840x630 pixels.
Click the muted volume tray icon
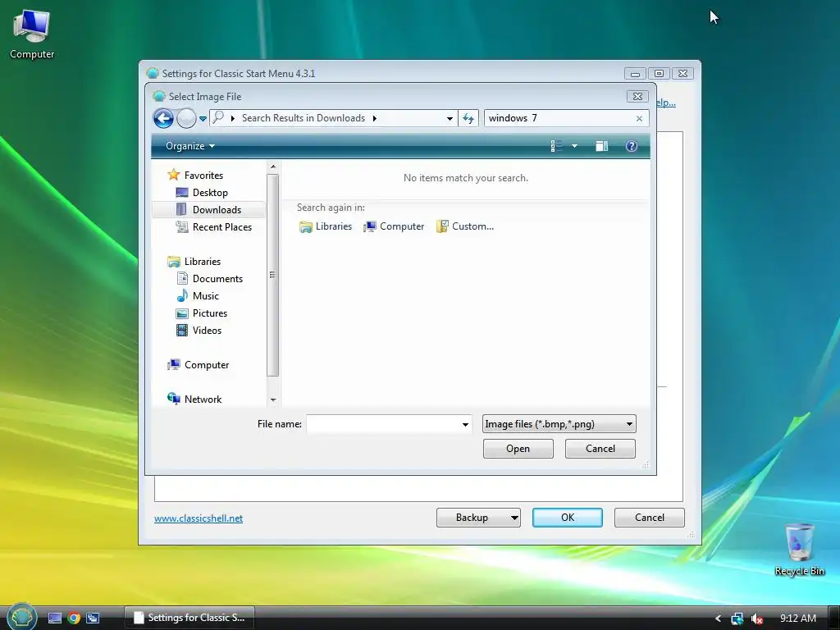[756, 619]
